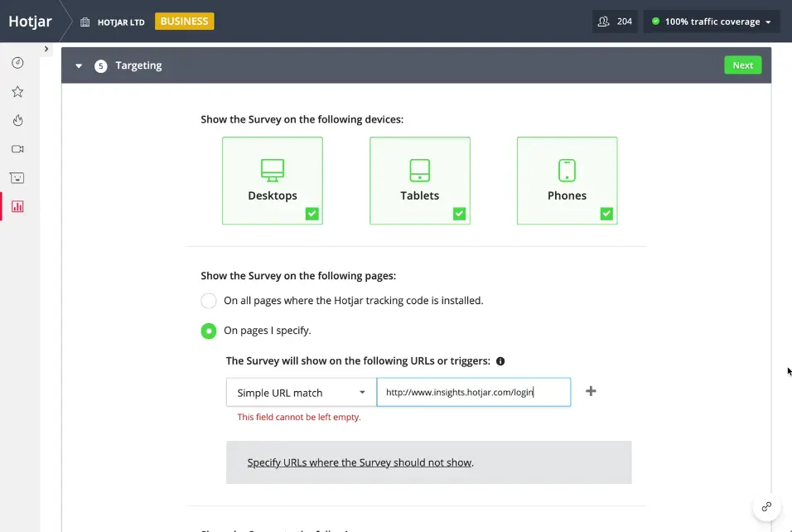Open Incoming Feedback smiley icon

(x=17, y=177)
